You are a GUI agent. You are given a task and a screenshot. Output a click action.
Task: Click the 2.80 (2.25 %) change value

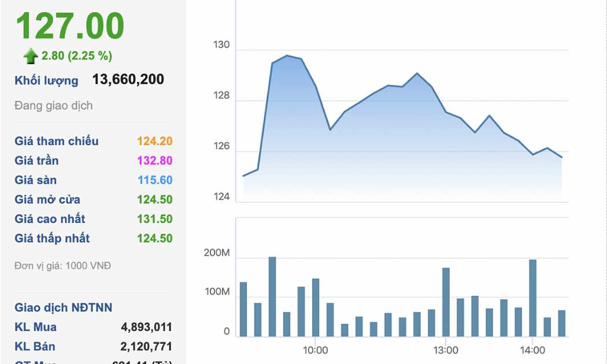[x=77, y=56]
